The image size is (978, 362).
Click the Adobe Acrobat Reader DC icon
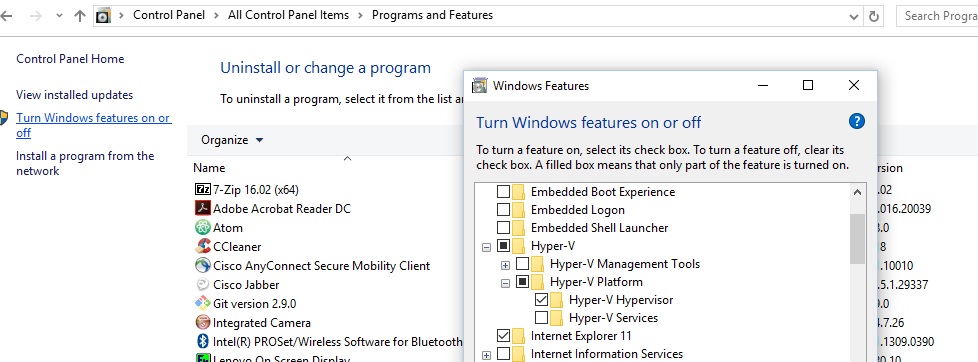(x=203, y=208)
